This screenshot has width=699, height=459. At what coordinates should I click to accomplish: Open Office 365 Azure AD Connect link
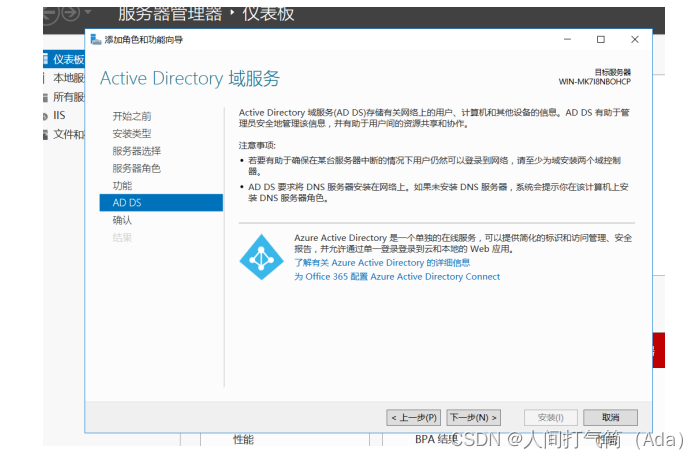pyautogui.click(x=397, y=276)
